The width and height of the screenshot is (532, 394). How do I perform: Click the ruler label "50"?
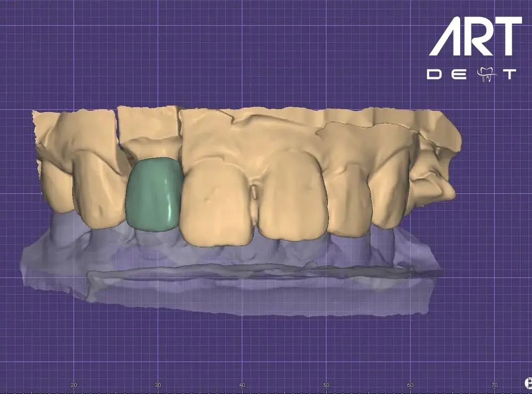coord(326,385)
